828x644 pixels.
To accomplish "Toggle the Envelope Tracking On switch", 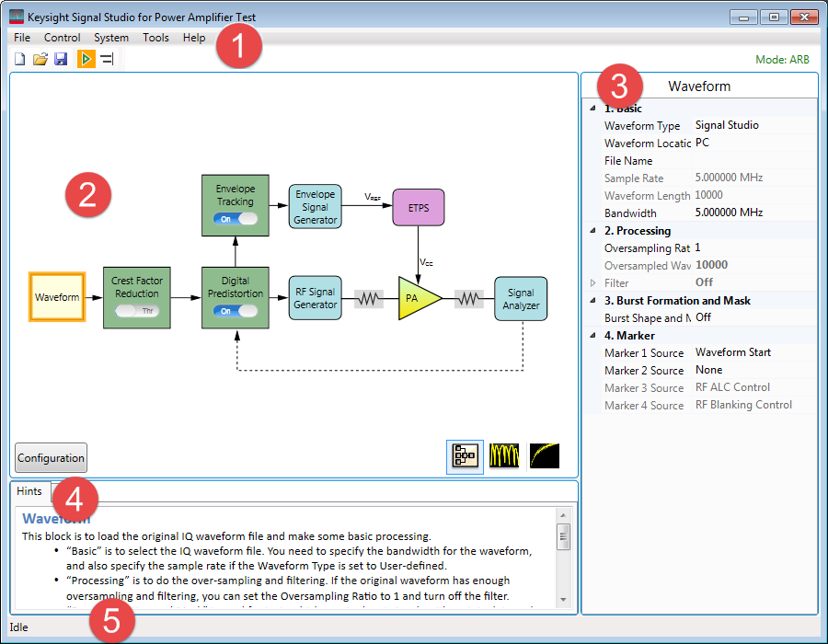I will [235, 219].
